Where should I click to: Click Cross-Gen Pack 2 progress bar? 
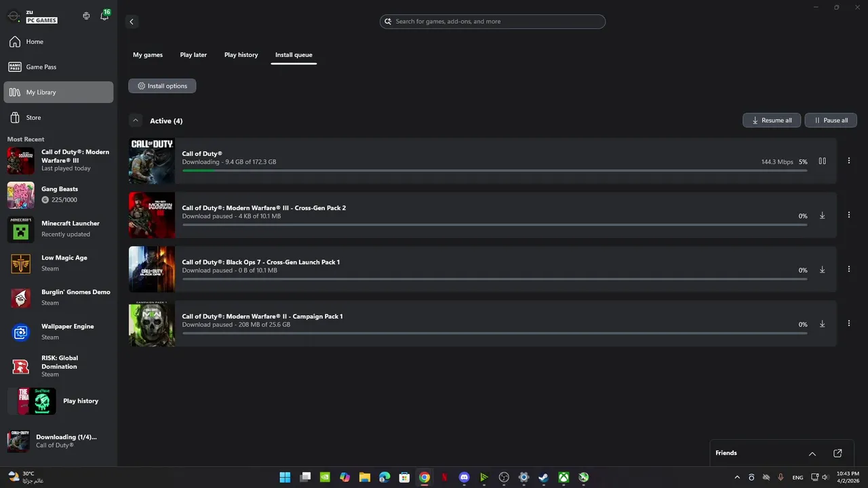coord(494,224)
